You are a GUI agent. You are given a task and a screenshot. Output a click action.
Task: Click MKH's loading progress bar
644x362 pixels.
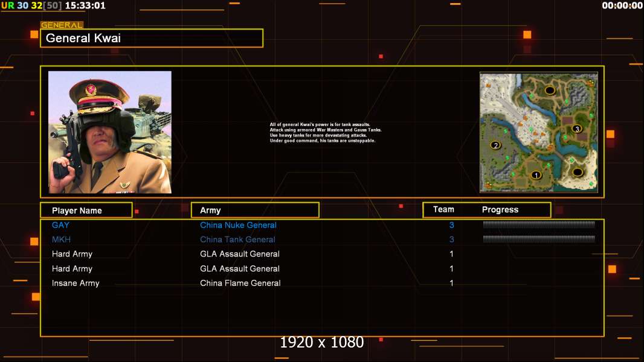click(539, 238)
